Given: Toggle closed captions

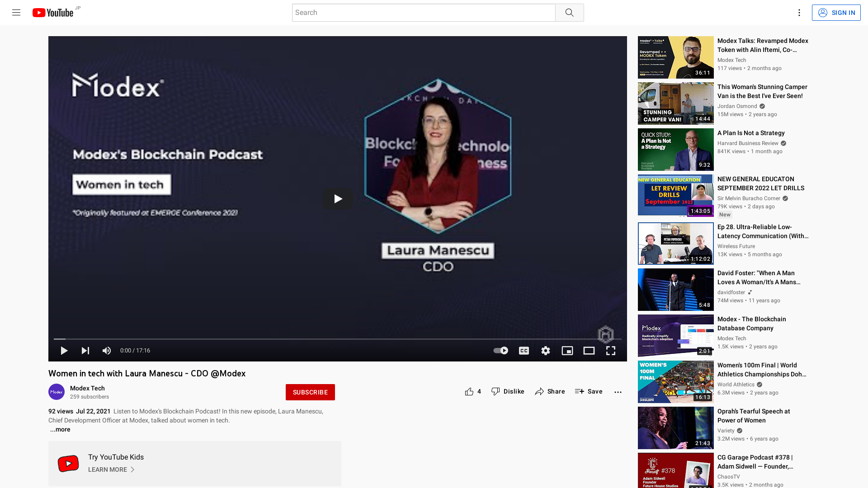Looking at the screenshot, I should (524, 351).
